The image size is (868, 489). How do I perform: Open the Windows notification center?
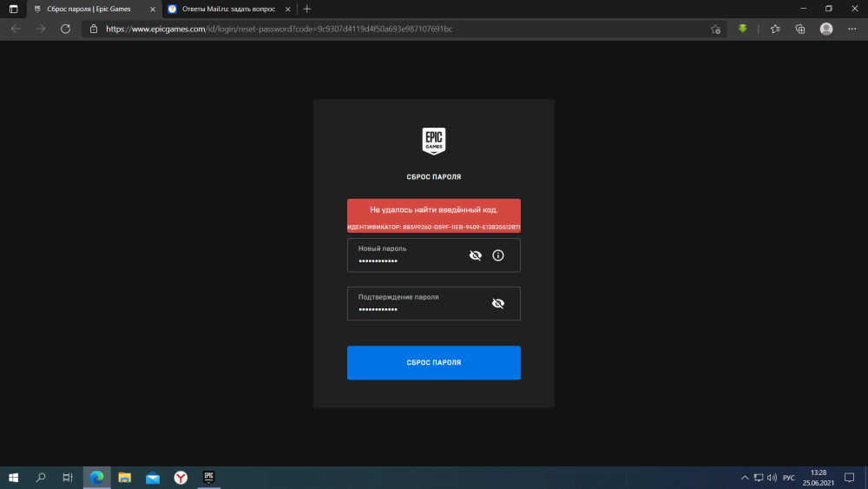click(x=849, y=478)
